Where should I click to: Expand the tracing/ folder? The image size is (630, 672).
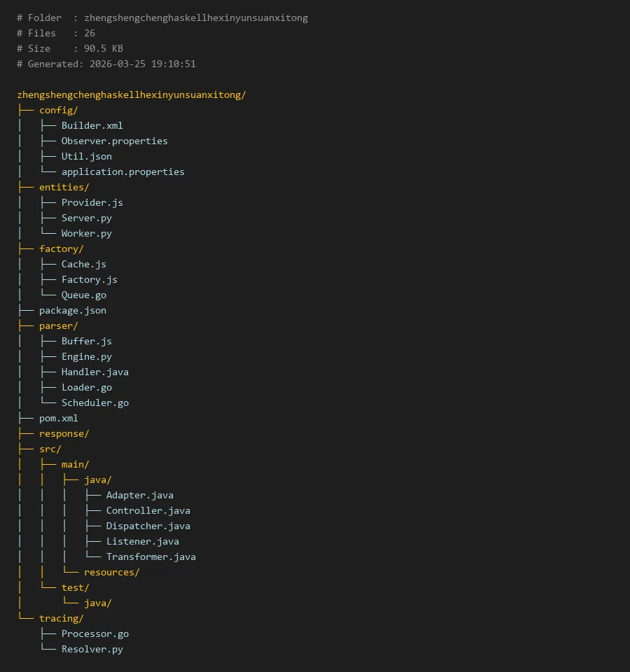[x=61, y=618]
